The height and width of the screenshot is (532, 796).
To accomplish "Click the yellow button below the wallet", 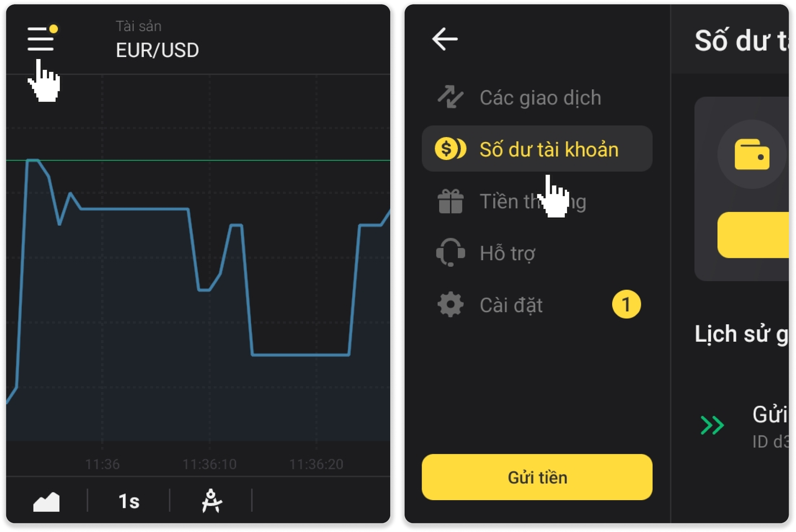I will tap(753, 235).
